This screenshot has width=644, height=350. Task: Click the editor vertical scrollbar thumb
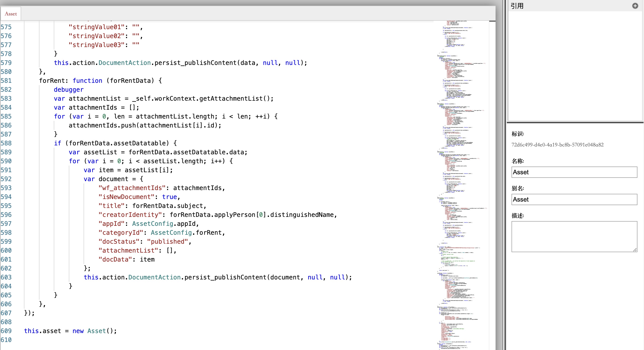[492, 21]
